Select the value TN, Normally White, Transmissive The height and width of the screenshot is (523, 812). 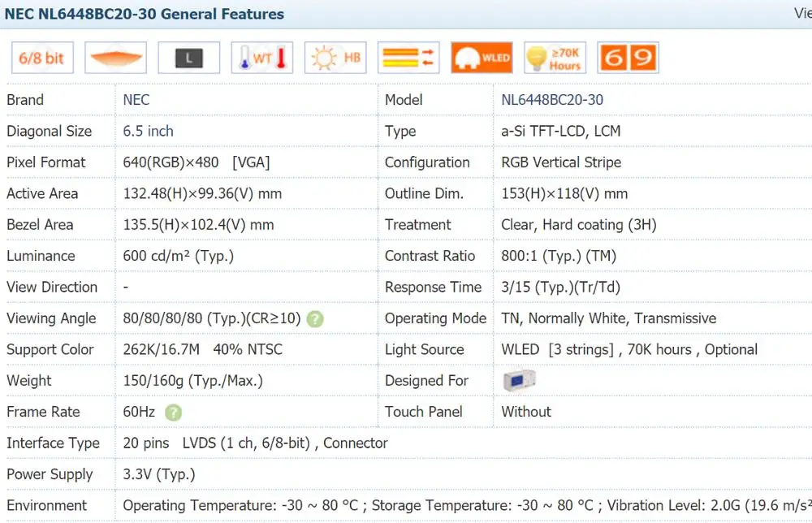click(x=608, y=318)
